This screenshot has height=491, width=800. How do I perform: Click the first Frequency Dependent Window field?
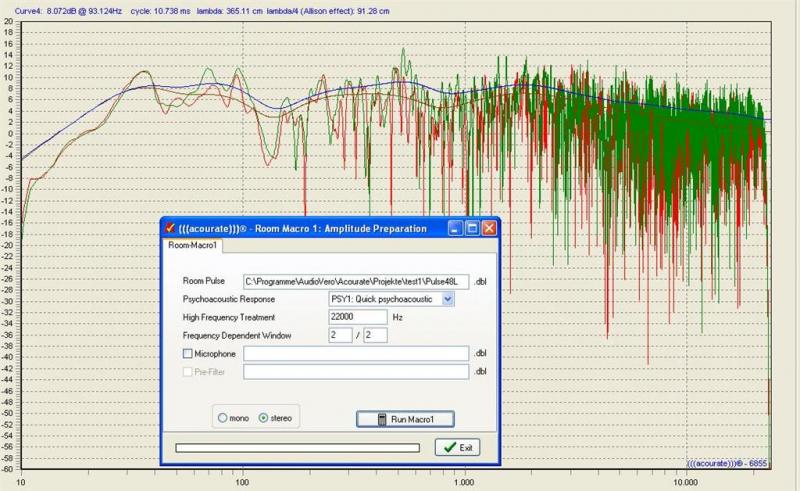340,335
